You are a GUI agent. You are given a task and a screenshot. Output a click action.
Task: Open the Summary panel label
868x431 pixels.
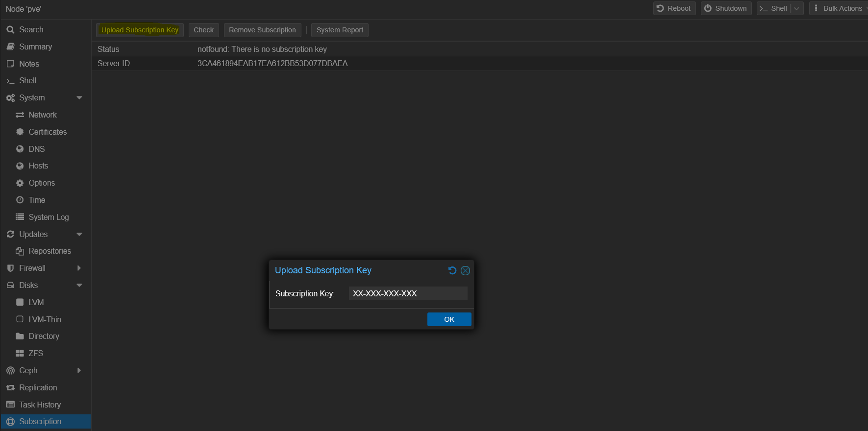click(35, 47)
